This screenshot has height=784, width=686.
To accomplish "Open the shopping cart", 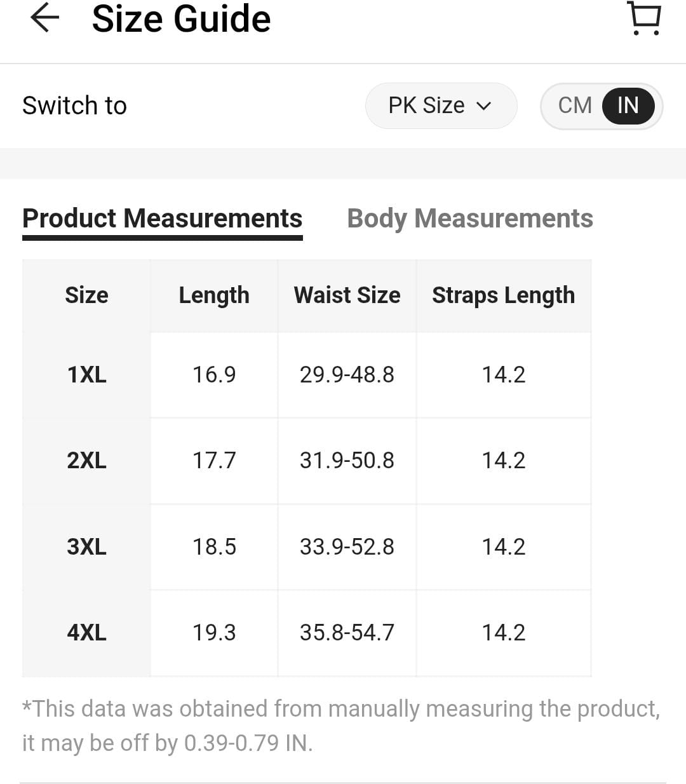I will tap(644, 18).
